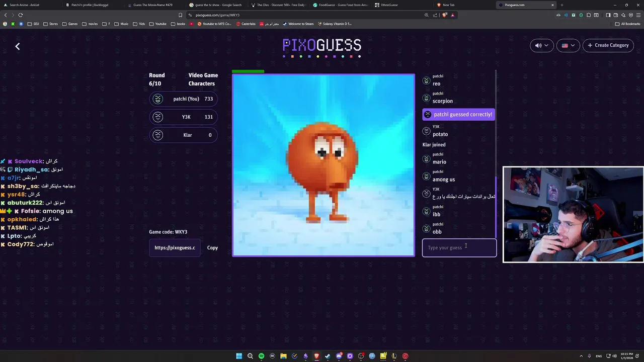The width and height of the screenshot is (644, 362).
Task: Open the SEU bookmarks folder
Action: (33, 24)
